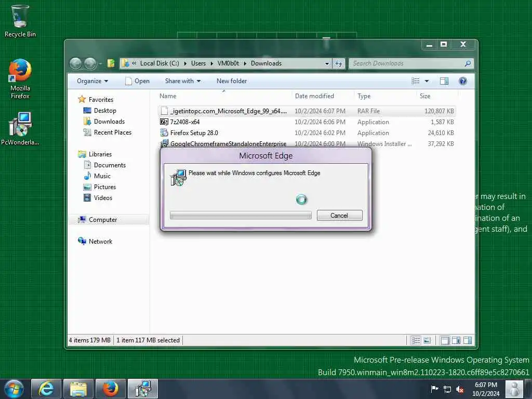Open the Share with menu
The width and height of the screenshot is (532, 399).
[183, 81]
